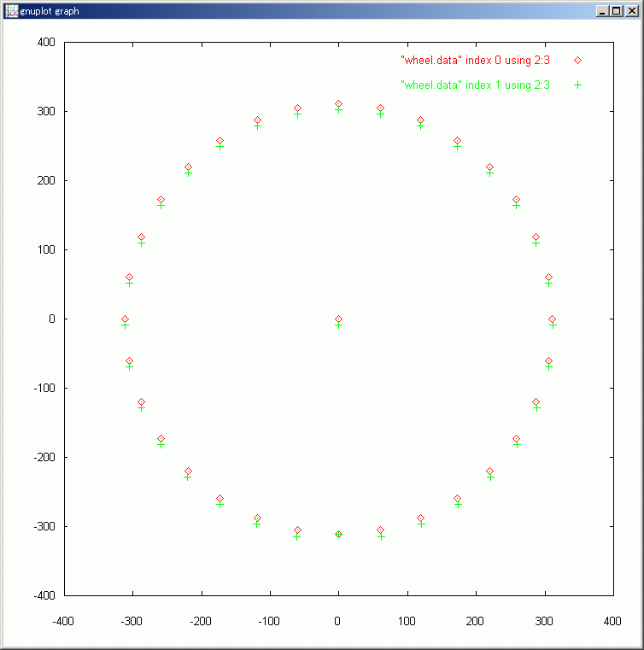The height and width of the screenshot is (650, 644).
Task: Click the gnuplot icon in the title bar
Action: (x=11, y=11)
